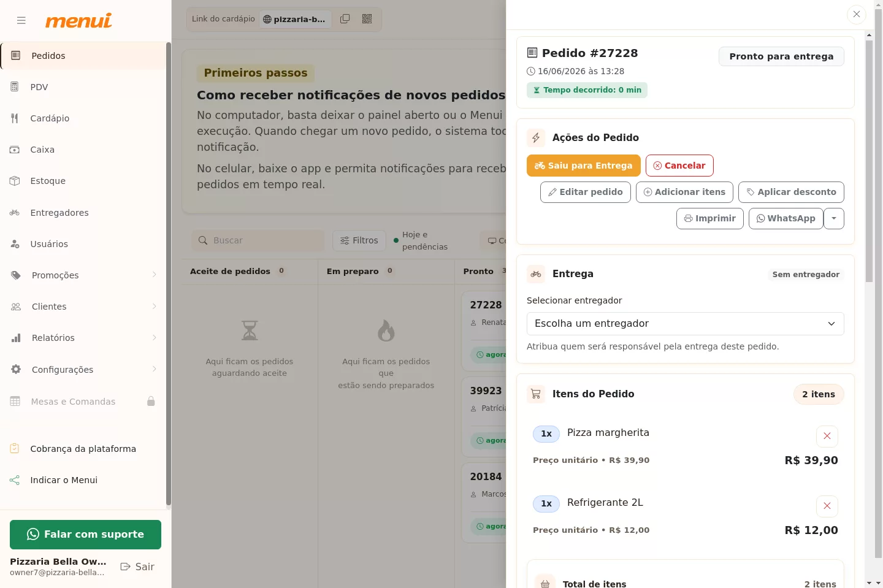
Task: Click Saiu para Entrega button
Action: pyautogui.click(x=584, y=166)
